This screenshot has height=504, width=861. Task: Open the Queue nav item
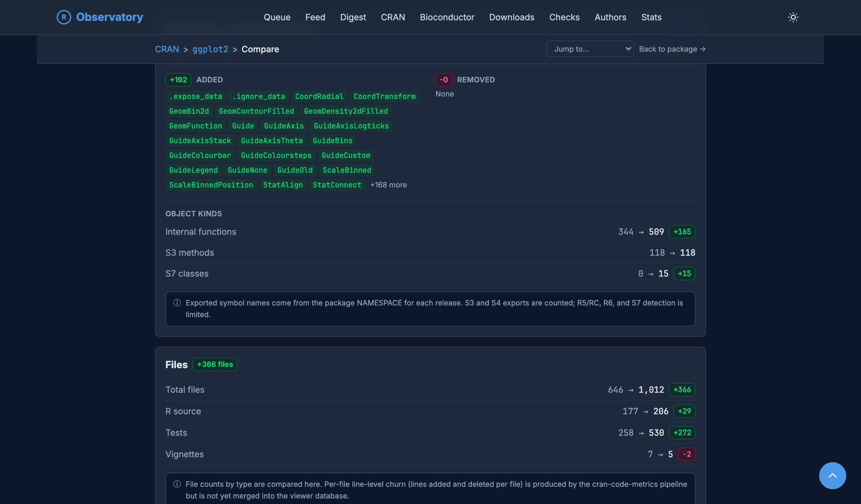click(x=277, y=17)
